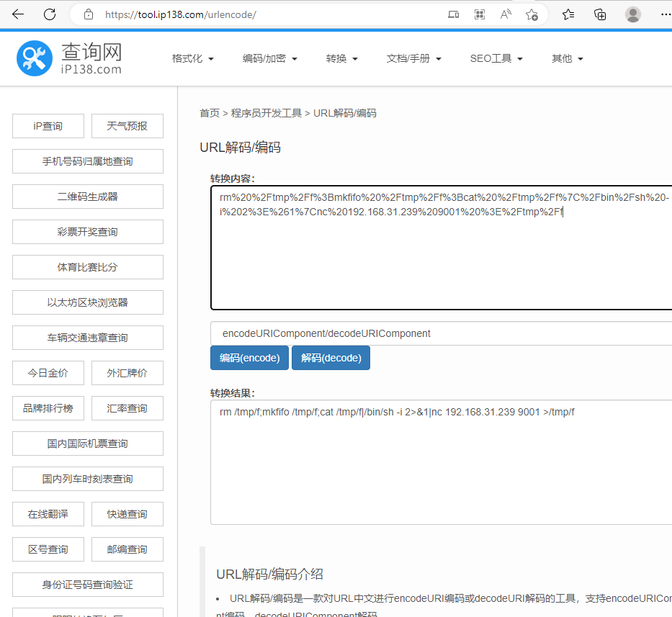672x617 pixels.
Task: Follow the 程序员开发工具 breadcrumb link
Action: point(266,113)
